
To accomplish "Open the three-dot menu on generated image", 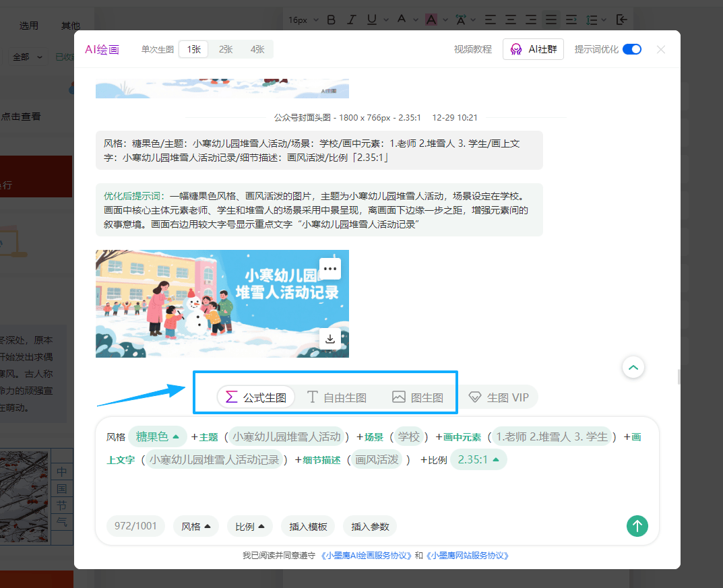I will coord(329,268).
